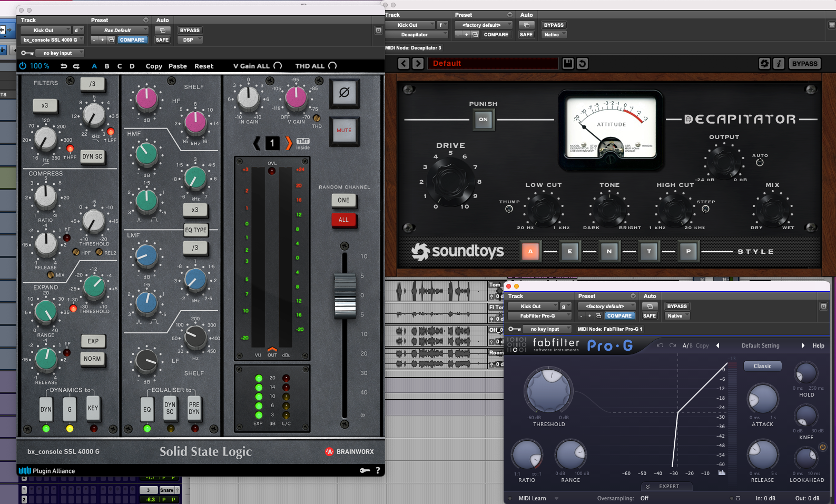
Task: Go to previous channel with left bracket arrow
Action: pos(257,143)
